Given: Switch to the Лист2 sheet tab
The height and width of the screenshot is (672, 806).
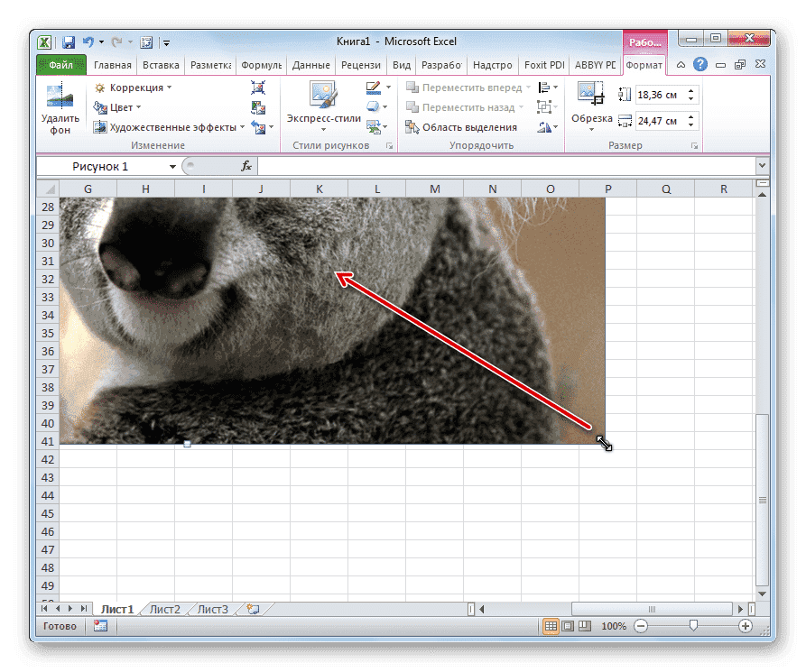Looking at the screenshot, I should point(164,609).
